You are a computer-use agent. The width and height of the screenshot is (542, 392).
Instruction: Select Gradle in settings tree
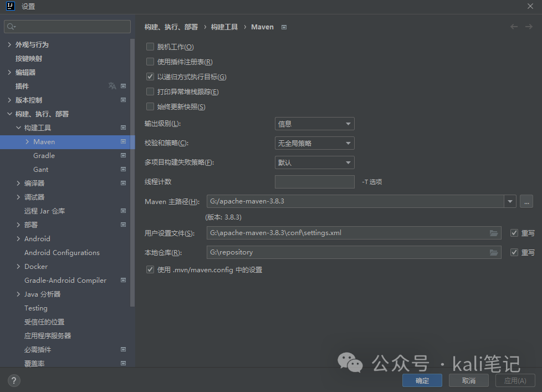(44, 156)
